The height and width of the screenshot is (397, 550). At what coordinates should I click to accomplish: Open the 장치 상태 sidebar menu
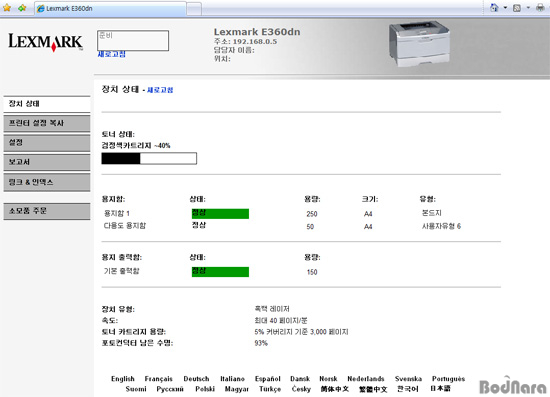47,104
